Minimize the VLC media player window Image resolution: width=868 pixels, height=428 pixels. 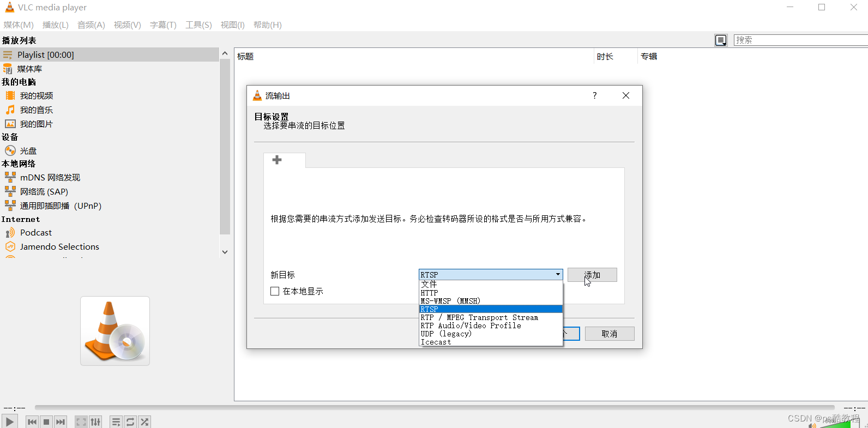click(x=790, y=7)
